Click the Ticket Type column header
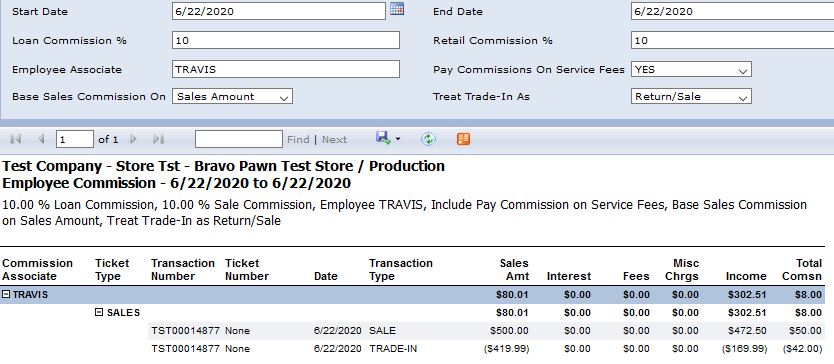This screenshot has height=364, width=834. (x=112, y=270)
